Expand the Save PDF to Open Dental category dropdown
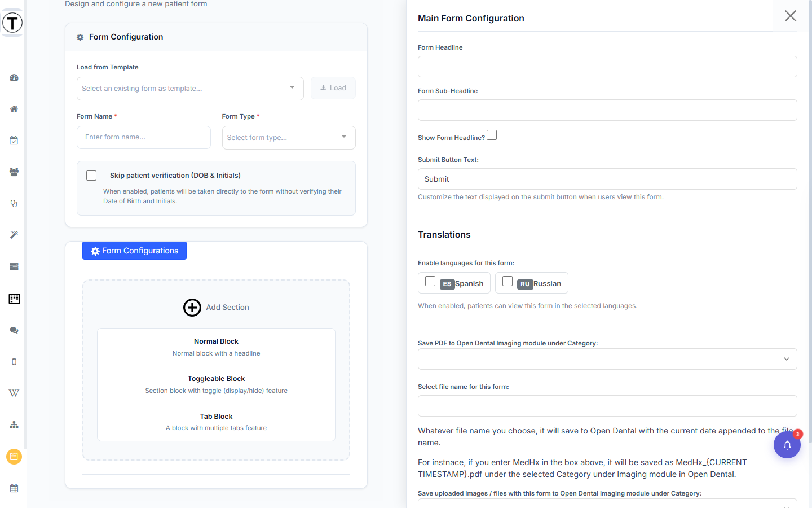The width and height of the screenshot is (812, 508). pyautogui.click(x=607, y=359)
